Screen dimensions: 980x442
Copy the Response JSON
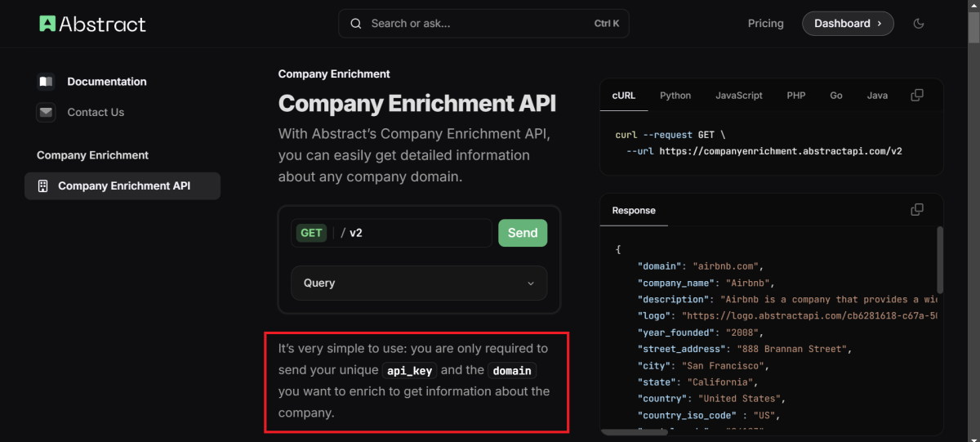click(x=917, y=210)
